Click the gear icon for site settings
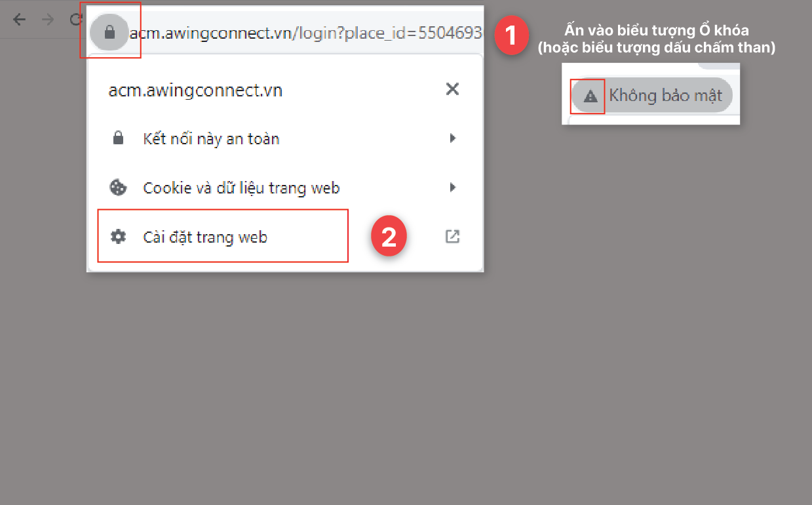Viewport: 812px width, 505px height. pyautogui.click(x=118, y=237)
